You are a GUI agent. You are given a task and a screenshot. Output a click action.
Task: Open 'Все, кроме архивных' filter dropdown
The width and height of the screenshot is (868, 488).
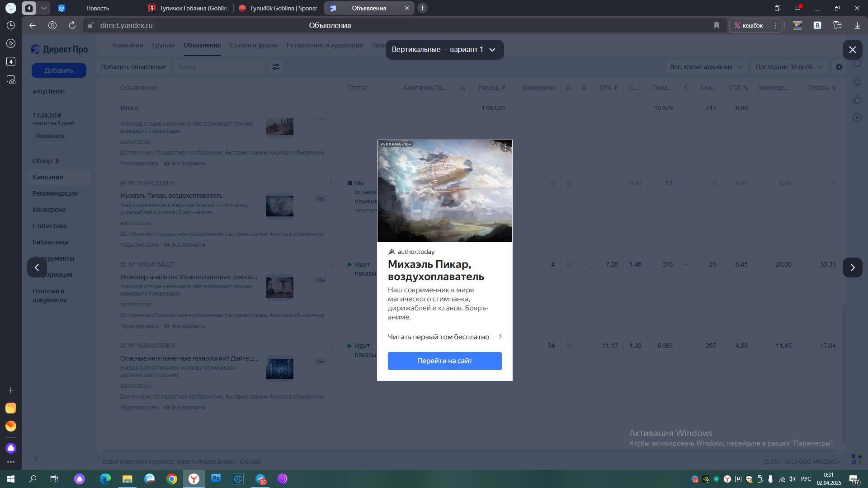(705, 67)
